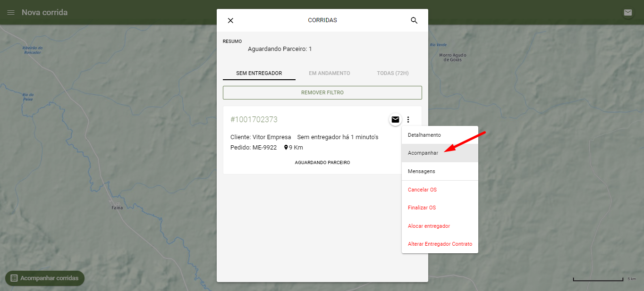Open messages envelope for order #1001702373
This screenshot has height=291, width=644.
click(x=396, y=120)
